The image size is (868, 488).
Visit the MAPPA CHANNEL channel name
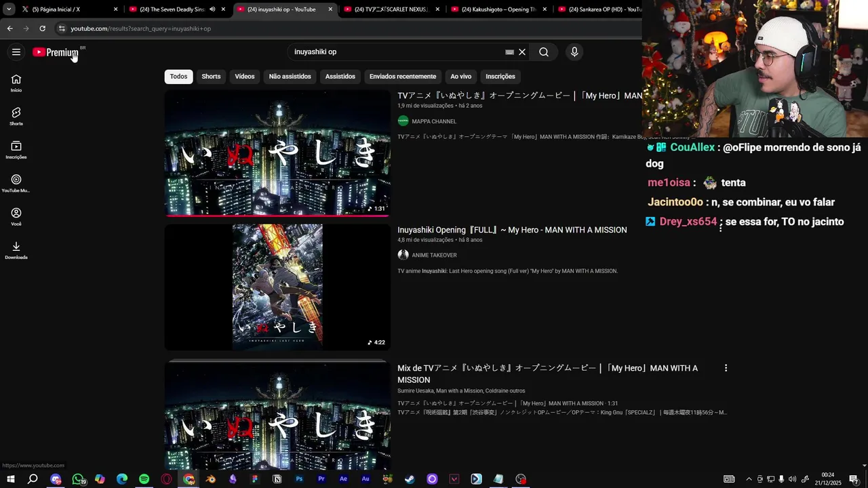click(434, 121)
